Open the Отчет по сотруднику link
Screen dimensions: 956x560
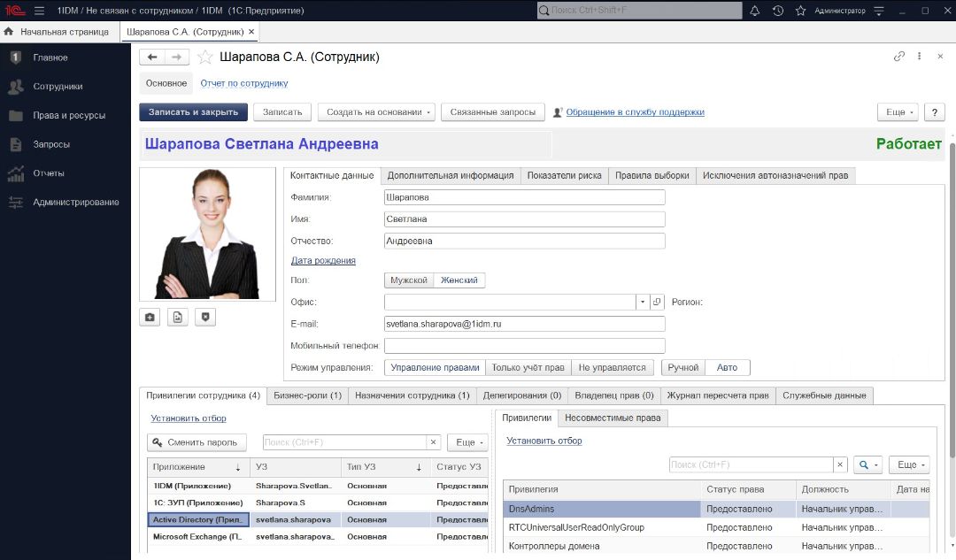(x=243, y=83)
